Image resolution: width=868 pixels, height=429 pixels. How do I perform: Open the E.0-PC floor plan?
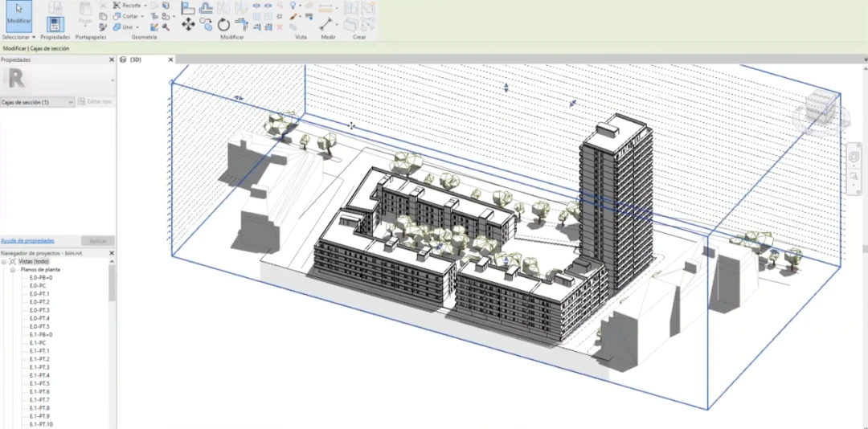[38, 286]
